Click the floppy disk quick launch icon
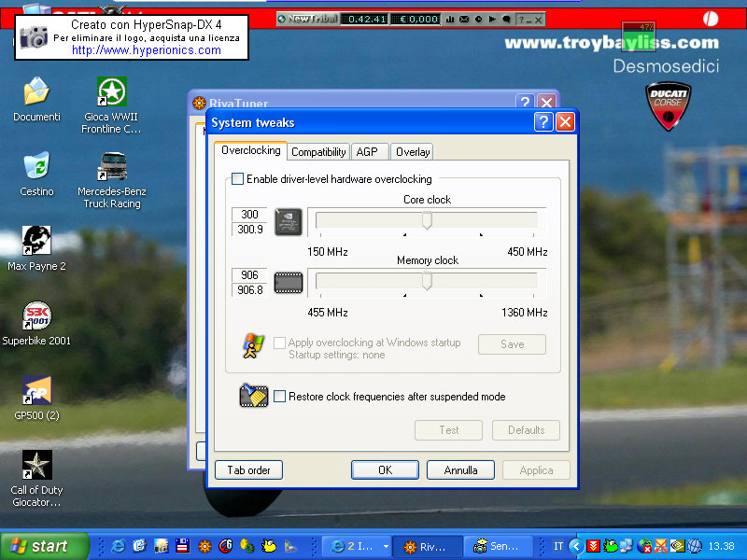 (x=183, y=546)
